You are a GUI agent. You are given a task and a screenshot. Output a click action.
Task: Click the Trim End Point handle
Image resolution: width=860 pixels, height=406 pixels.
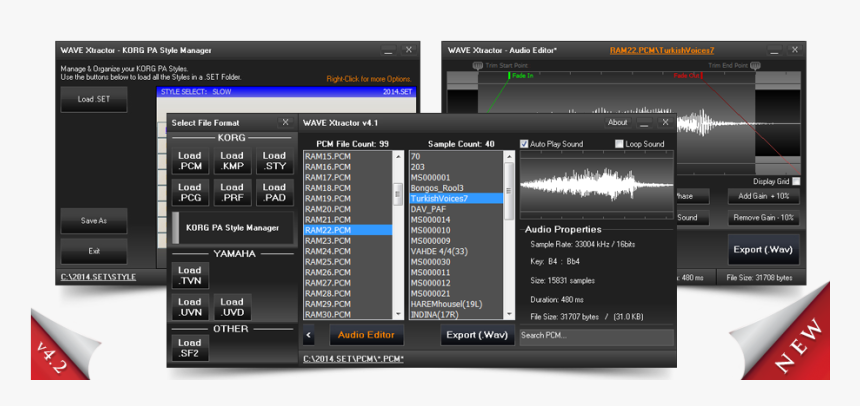pyautogui.click(x=755, y=66)
